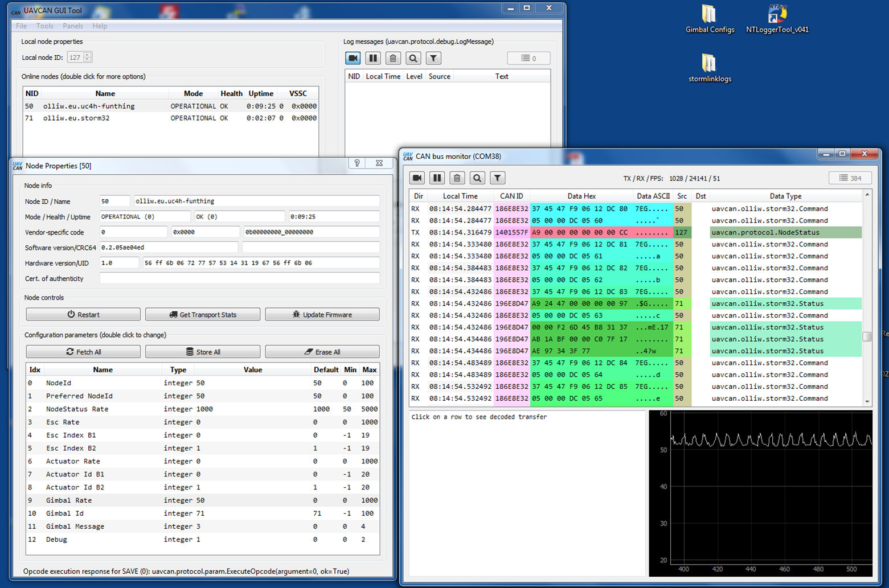Open the Tools menu
Viewport: 889px width, 588px height.
(44, 26)
